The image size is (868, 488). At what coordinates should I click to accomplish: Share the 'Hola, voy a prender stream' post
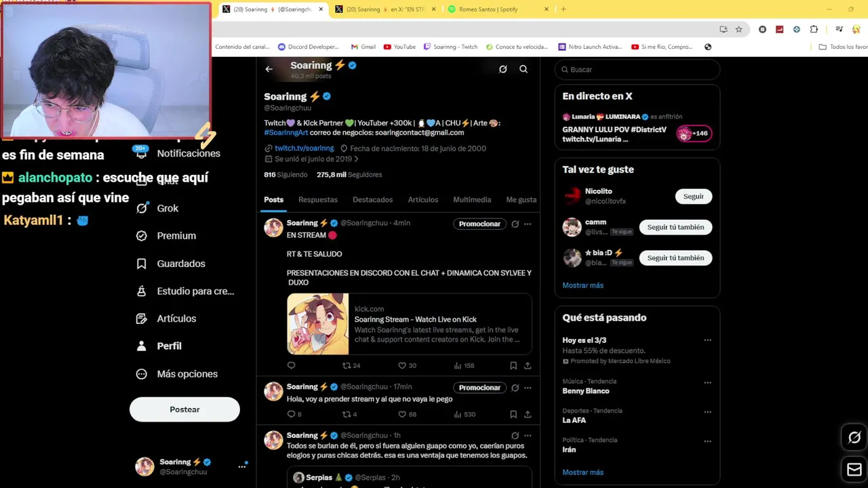coord(528,414)
